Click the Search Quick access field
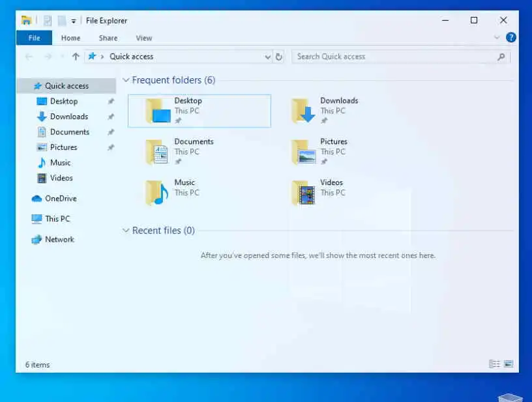The width and height of the screenshot is (532, 402). pos(401,57)
